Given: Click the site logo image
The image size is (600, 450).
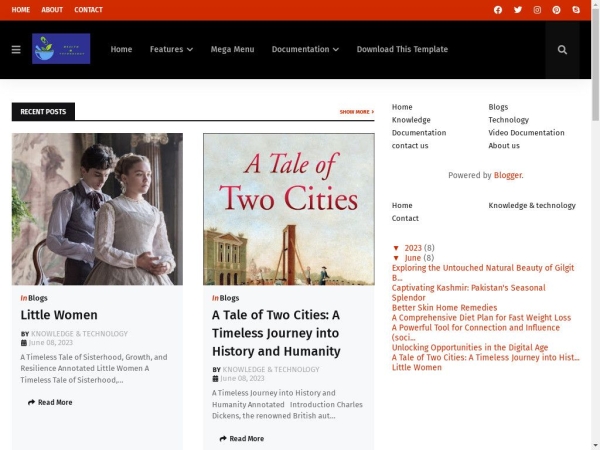Looking at the screenshot, I should click(x=61, y=49).
